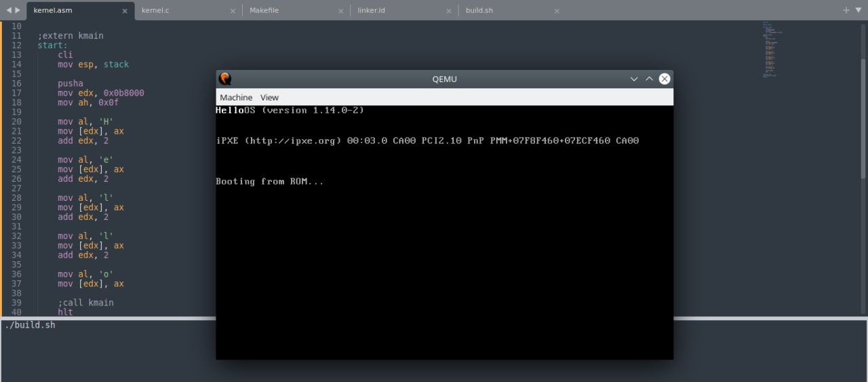Click the 'hlt' instruction on line 40
This screenshot has height=382, width=868.
(65, 312)
